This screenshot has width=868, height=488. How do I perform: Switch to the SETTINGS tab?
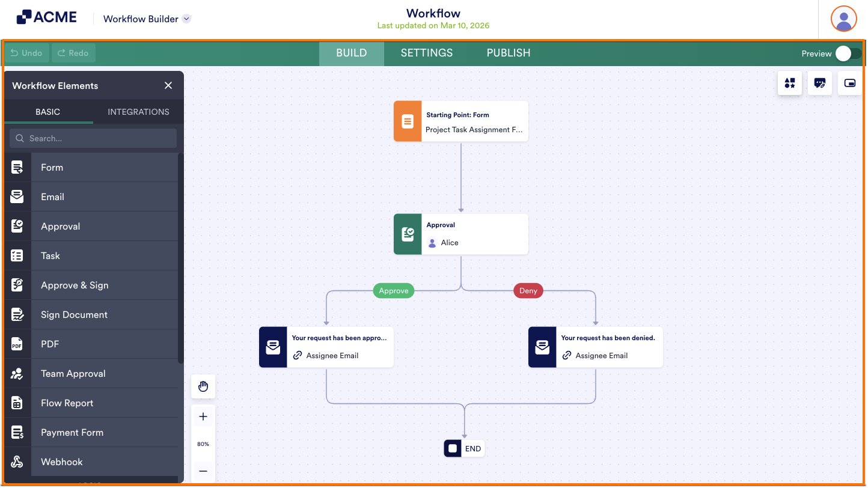tap(426, 53)
